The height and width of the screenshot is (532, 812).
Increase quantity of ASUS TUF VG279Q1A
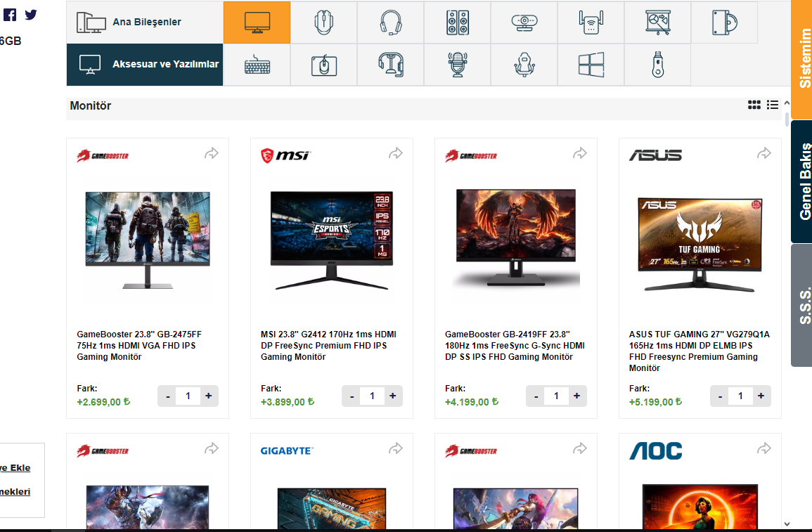(x=761, y=396)
